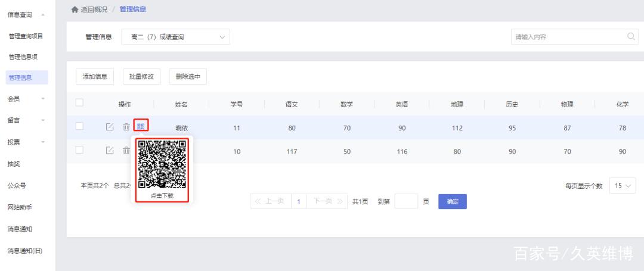Click the 数学 score 50

pos(347,152)
